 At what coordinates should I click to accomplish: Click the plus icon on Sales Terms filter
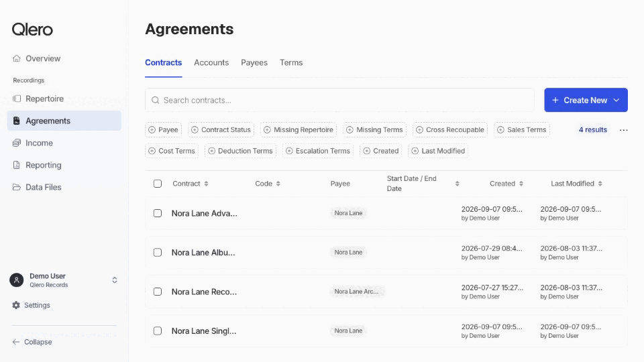500,129
